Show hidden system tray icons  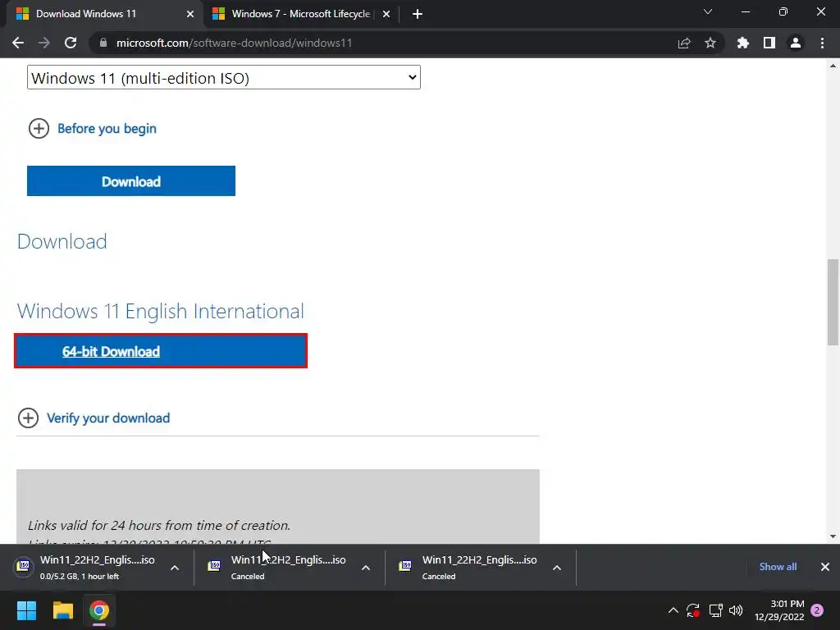673,610
